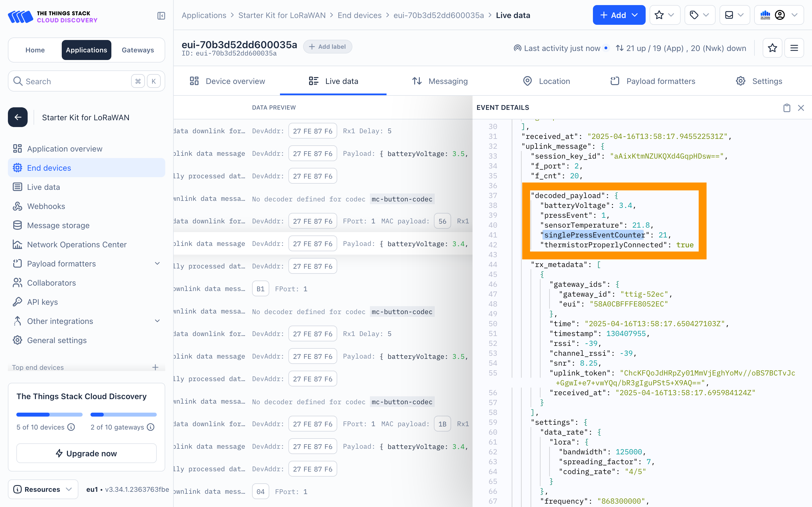
Task: Open the API keys page
Action: [42, 302]
